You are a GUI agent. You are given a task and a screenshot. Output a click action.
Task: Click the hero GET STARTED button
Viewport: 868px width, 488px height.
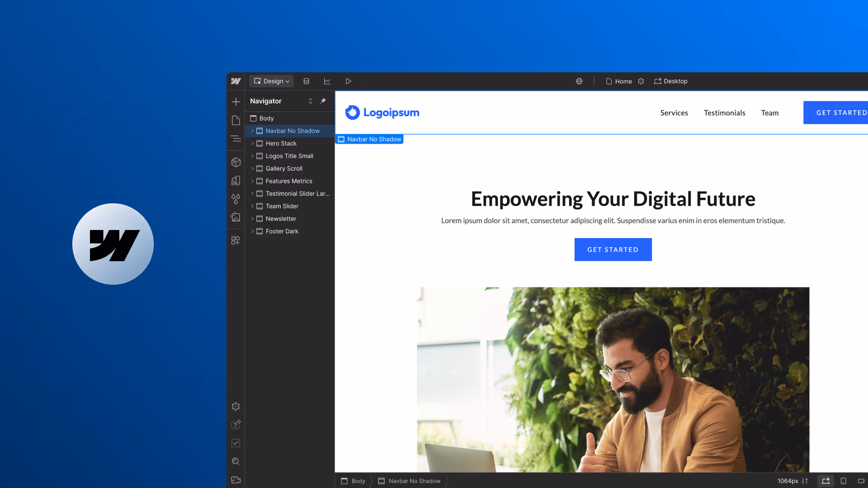(x=613, y=249)
